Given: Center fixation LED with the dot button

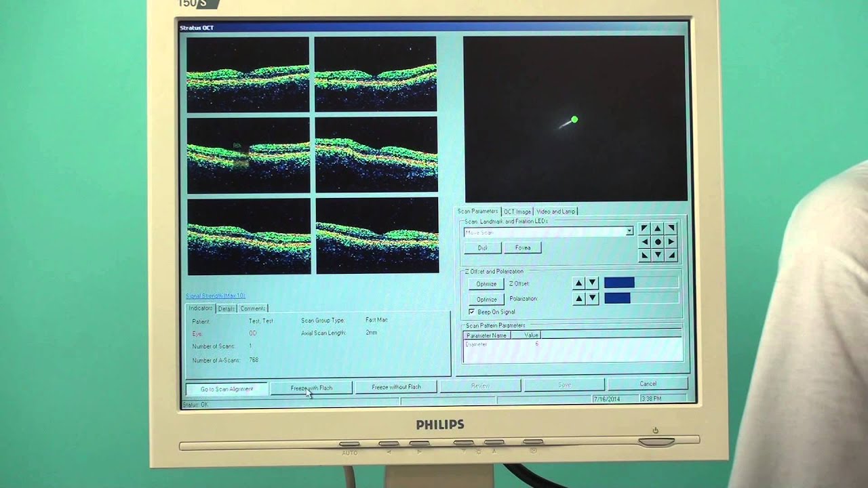Looking at the screenshot, I should coord(658,241).
